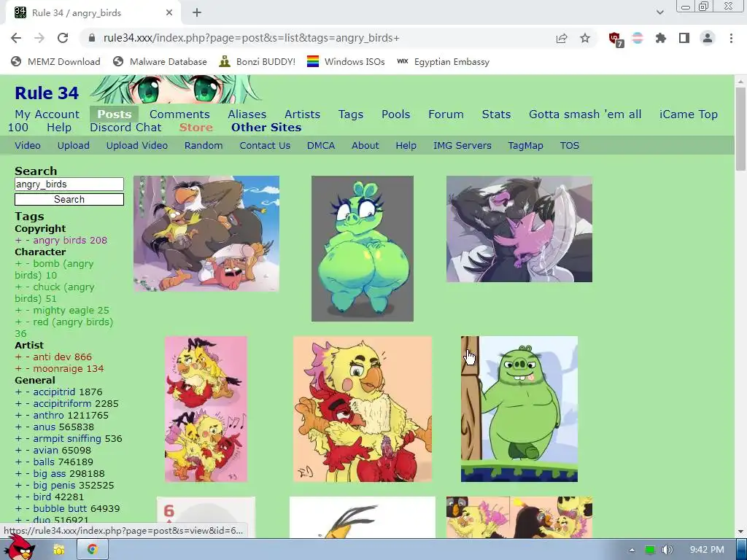This screenshot has height=560, width=747.
Task: Open the DMCA page
Action: 321,146
